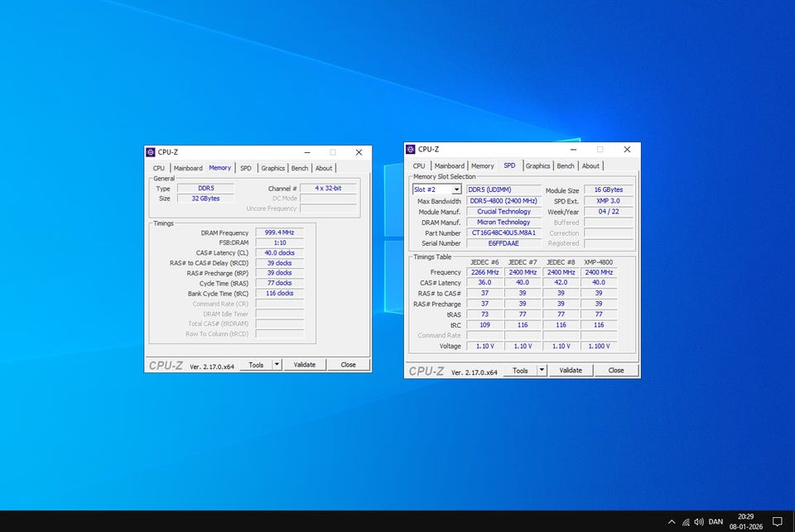Close the CPU-Z Memory window using the X
Screen dimensions: 795x532
[359, 152]
